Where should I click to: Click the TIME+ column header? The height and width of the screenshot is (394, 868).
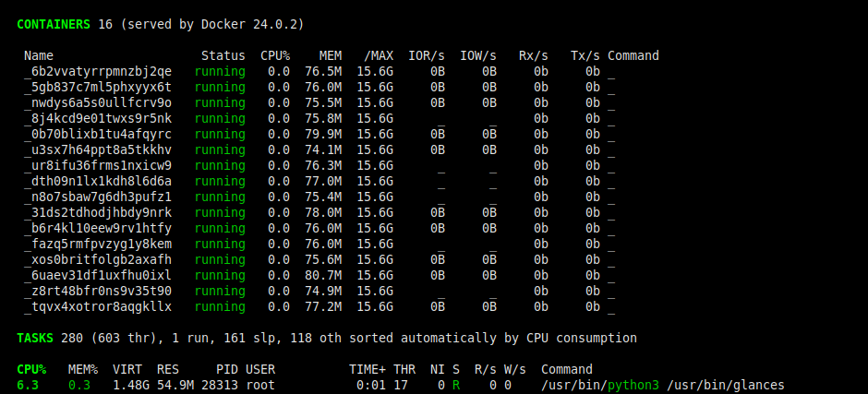[x=368, y=370]
